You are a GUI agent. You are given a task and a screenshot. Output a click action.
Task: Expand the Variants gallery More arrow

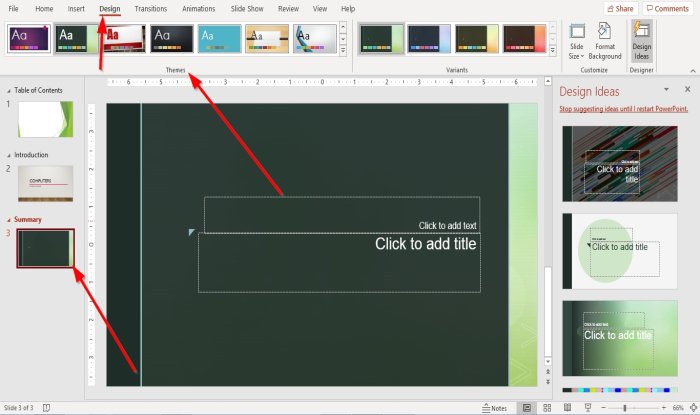[x=553, y=51]
